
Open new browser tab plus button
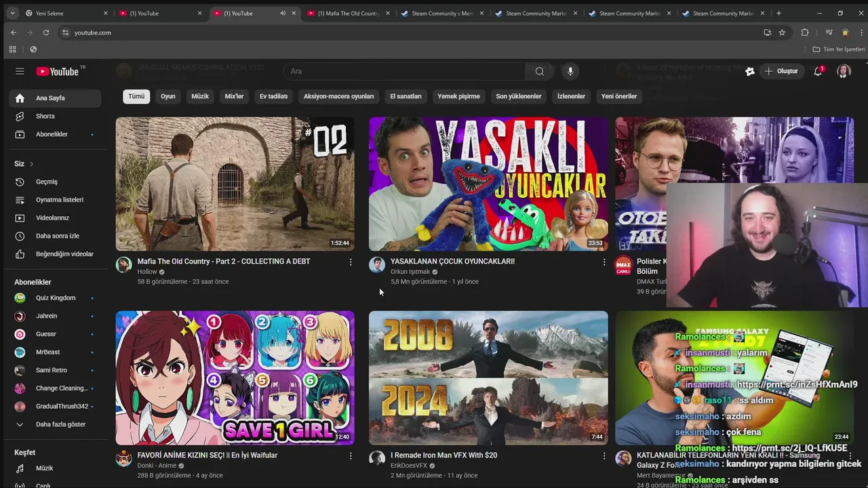(778, 14)
